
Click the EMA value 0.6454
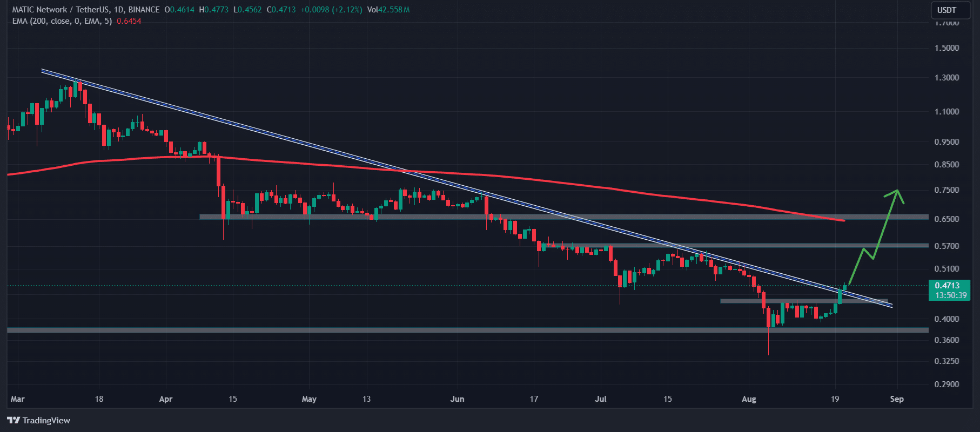tap(129, 21)
